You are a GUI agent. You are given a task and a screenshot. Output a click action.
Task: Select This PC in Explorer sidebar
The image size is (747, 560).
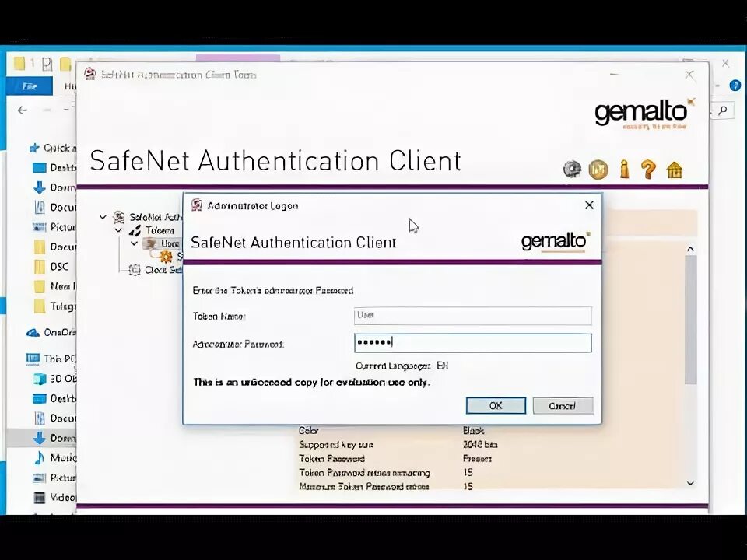coord(51,359)
